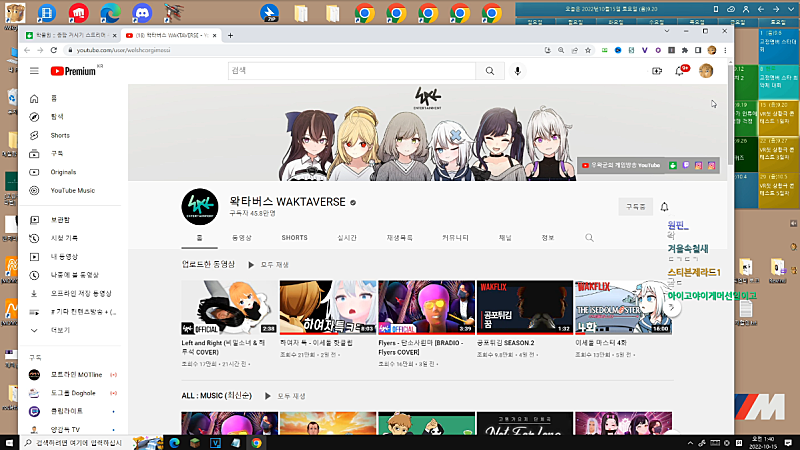
Task: Play all in ALL : MUSIC section
Action: (285, 396)
